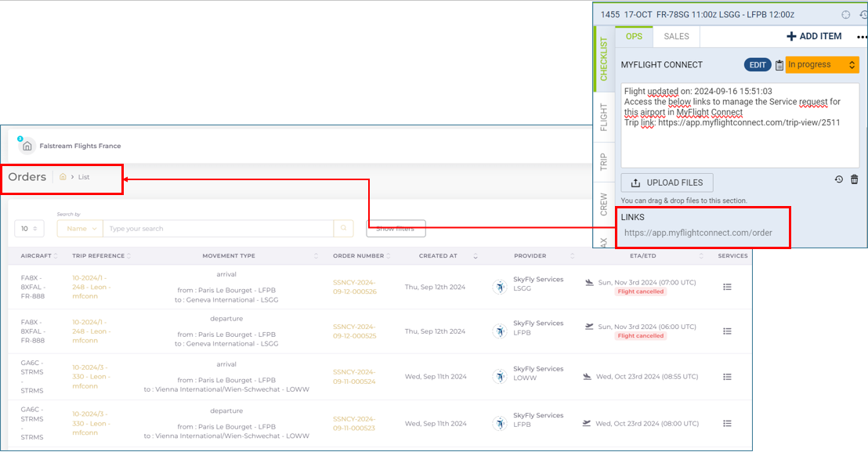The image size is (868, 452).
Task: Click the UPLOAD FILES button
Action: point(667,183)
